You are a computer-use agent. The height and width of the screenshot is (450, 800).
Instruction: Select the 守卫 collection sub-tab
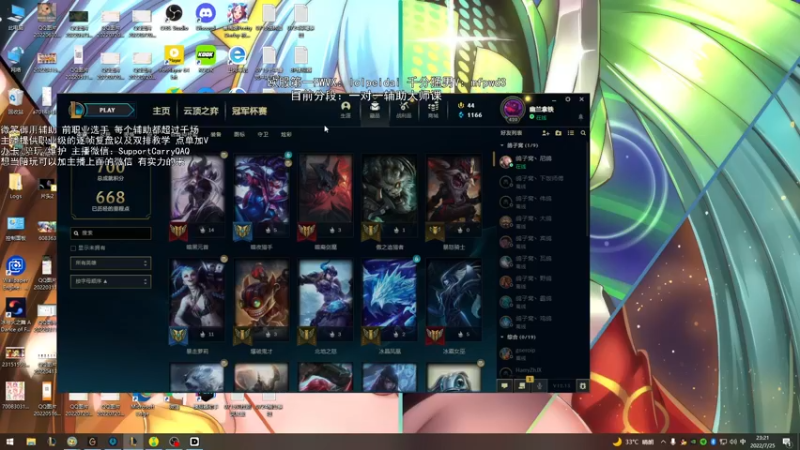[x=263, y=135]
